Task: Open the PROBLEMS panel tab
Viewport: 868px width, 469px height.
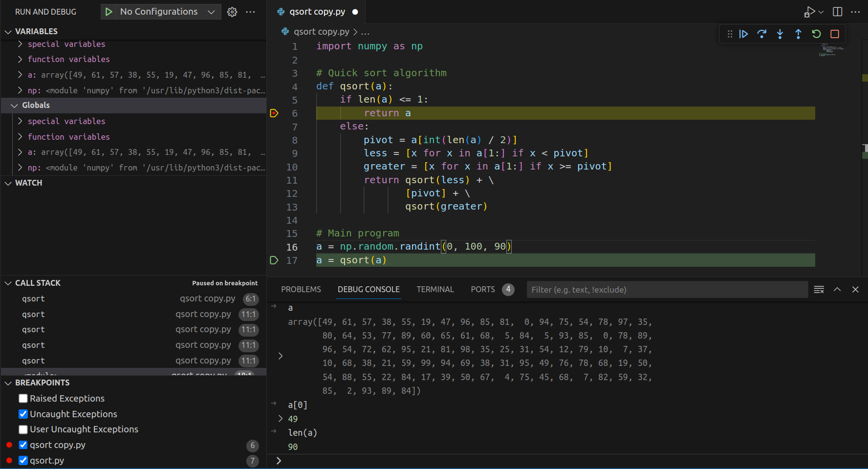Action: 301,290
